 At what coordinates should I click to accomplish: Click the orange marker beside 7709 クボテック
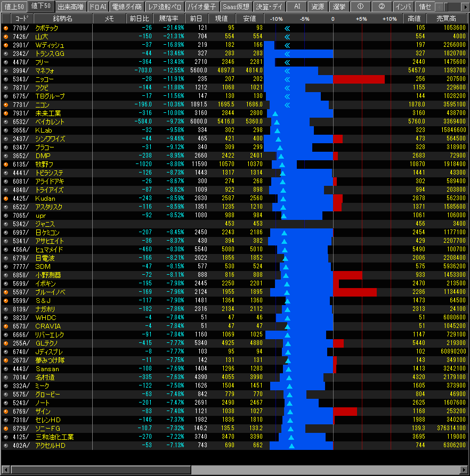[x=6, y=28]
